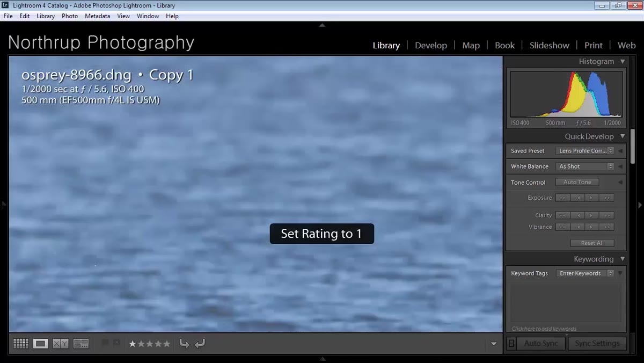Increase Clarity by a small step
Image resolution: width=644 pixels, height=363 pixels.
[x=592, y=215]
